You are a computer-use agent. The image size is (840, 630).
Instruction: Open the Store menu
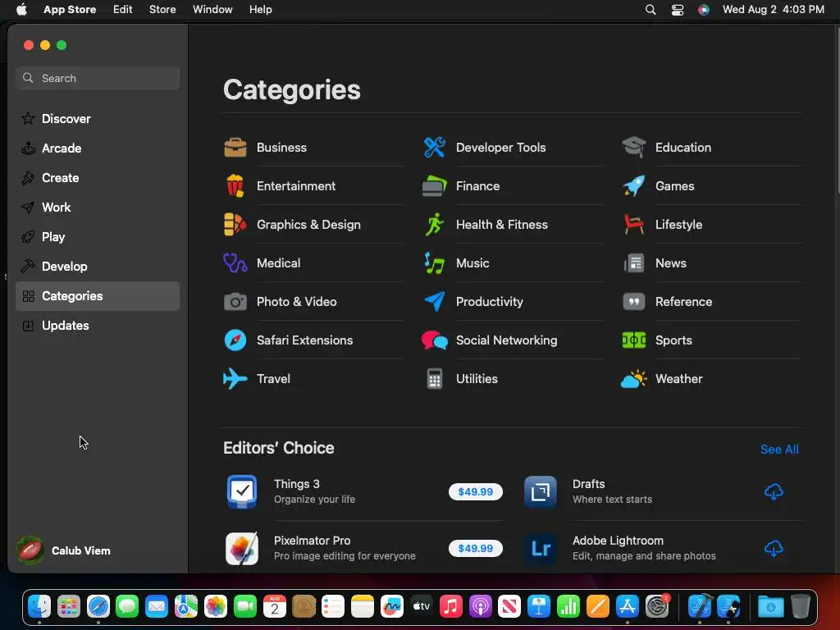coord(162,9)
